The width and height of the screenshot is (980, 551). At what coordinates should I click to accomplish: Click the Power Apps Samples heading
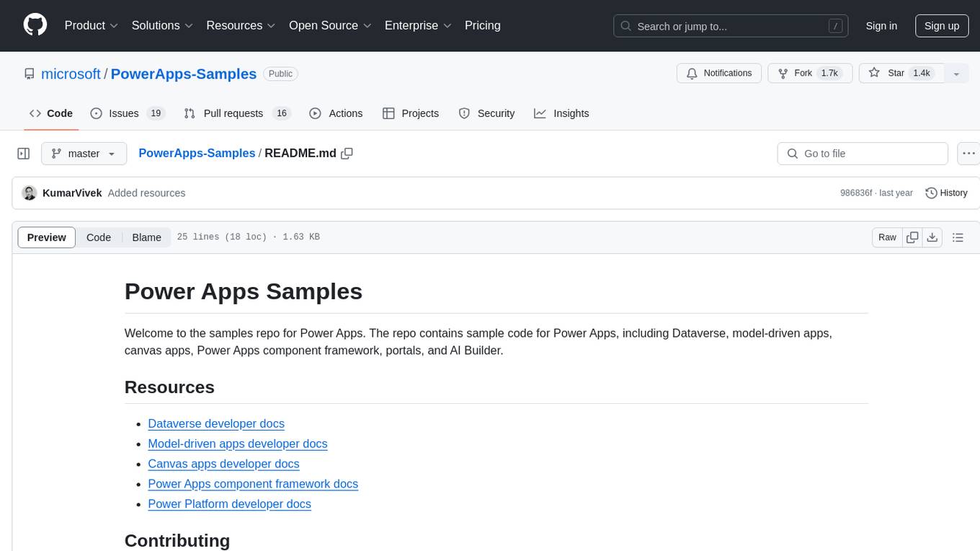coord(244,291)
